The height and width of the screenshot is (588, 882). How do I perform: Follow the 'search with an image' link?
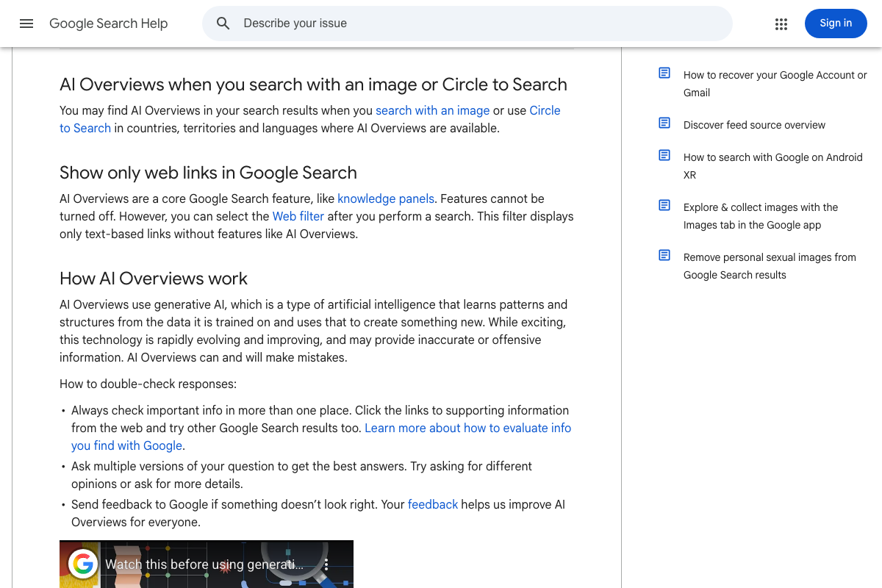point(432,110)
